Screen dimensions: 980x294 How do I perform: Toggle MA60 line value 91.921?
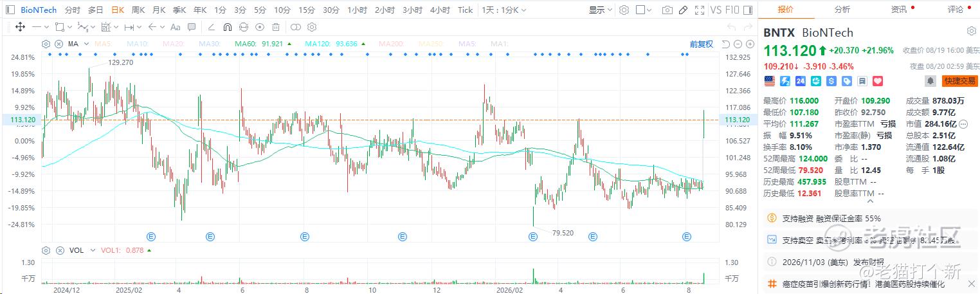259,44
